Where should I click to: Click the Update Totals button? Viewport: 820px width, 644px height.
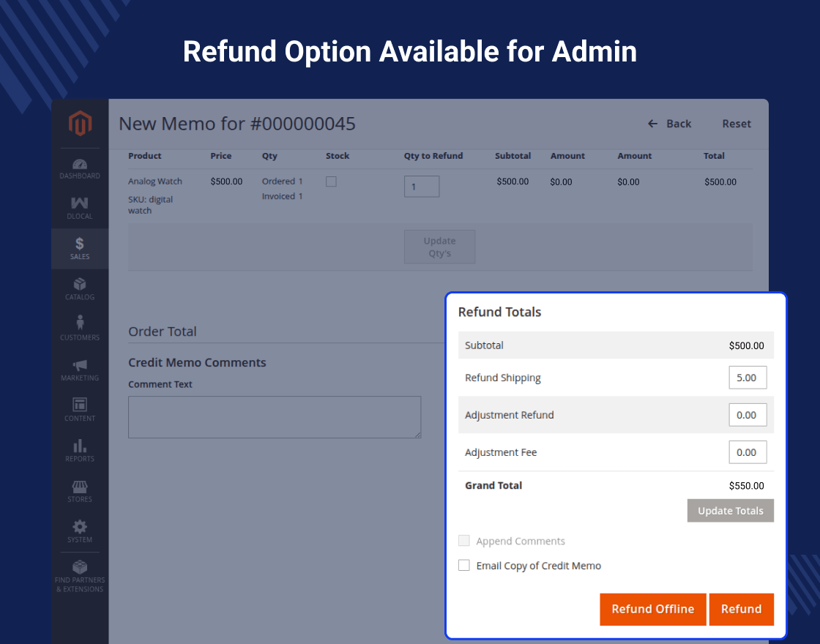pyautogui.click(x=730, y=511)
